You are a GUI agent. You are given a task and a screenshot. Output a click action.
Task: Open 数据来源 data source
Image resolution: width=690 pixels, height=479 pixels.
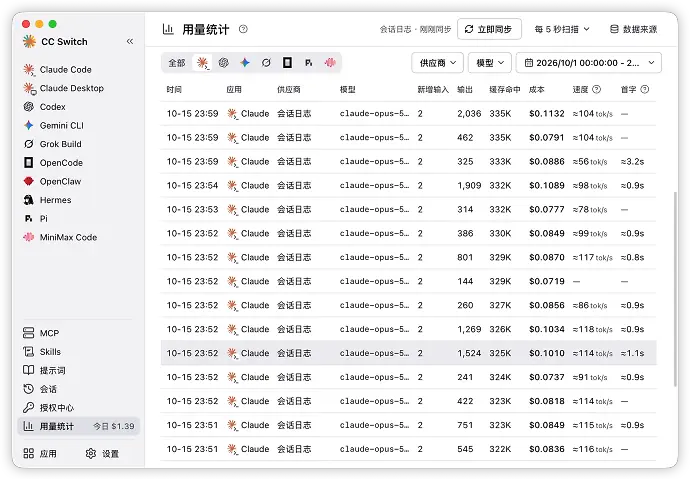coord(634,29)
